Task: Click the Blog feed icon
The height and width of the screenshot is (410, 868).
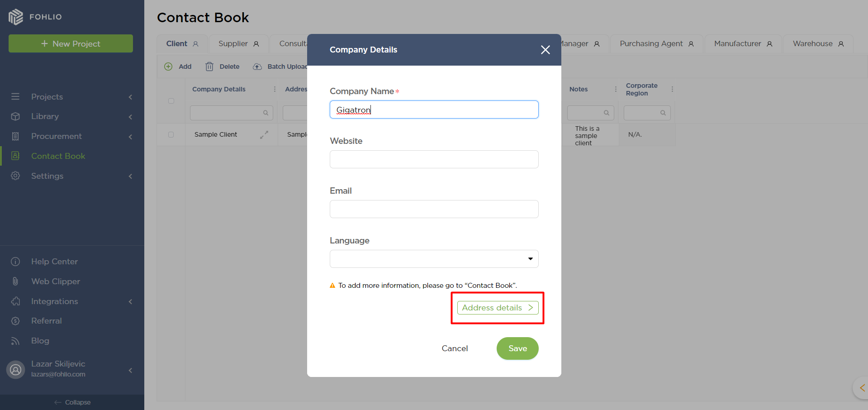Action: coord(15,341)
